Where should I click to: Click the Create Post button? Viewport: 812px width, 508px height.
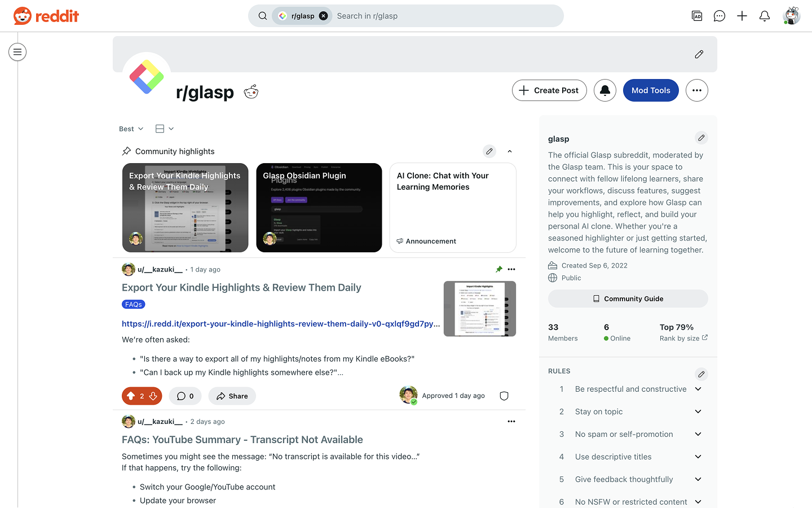tap(549, 90)
